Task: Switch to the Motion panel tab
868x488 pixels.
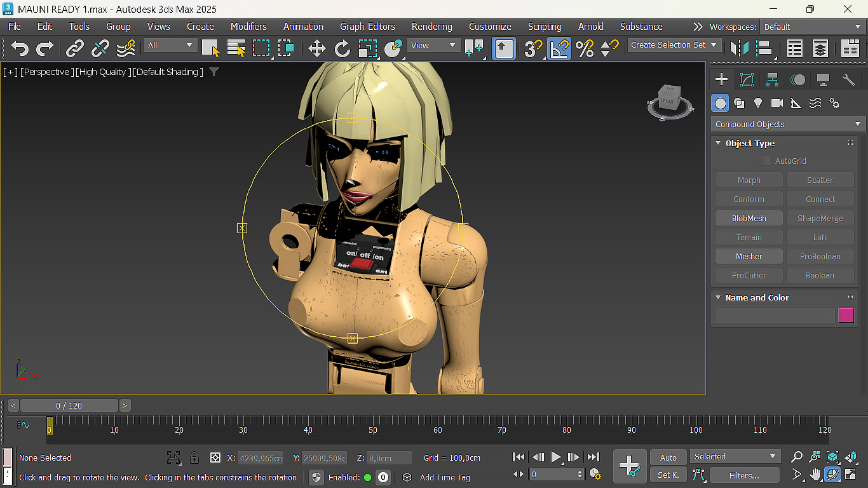Action: [x=797, y=79]
